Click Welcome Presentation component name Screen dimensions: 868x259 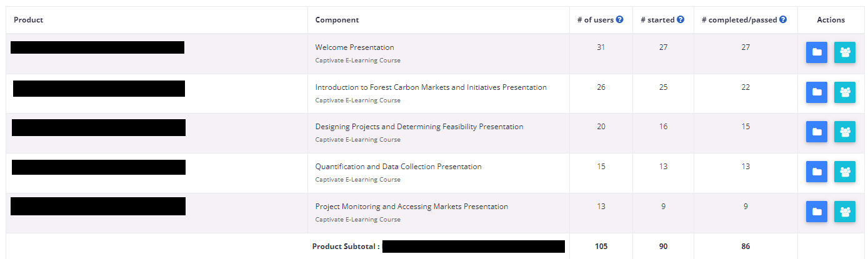coord(354,47)
